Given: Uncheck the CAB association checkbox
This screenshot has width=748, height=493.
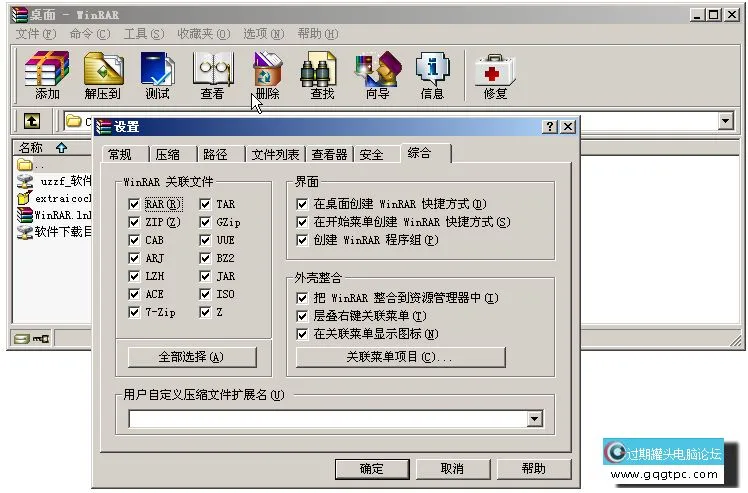Looking at the screenshot, I should (134, 240).
